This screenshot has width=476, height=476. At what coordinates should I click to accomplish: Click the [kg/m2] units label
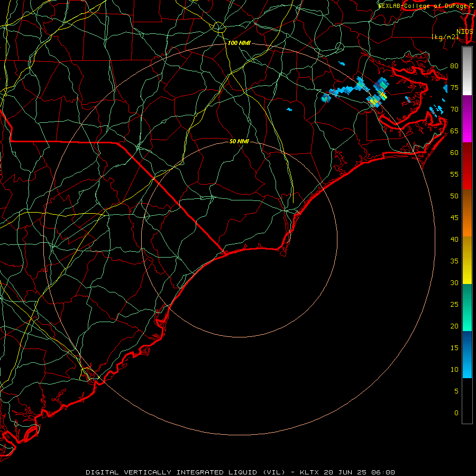click(x=445, y=37)
